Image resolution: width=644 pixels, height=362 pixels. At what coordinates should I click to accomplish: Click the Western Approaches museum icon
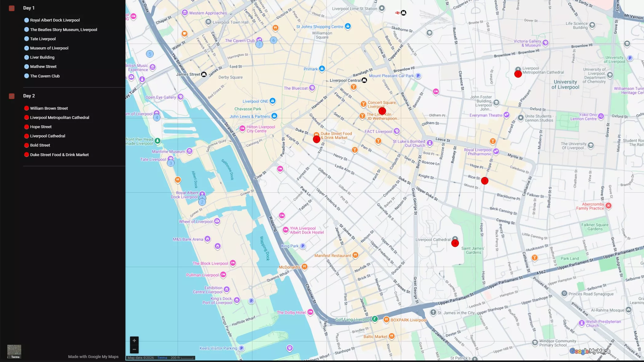(185, 13)
